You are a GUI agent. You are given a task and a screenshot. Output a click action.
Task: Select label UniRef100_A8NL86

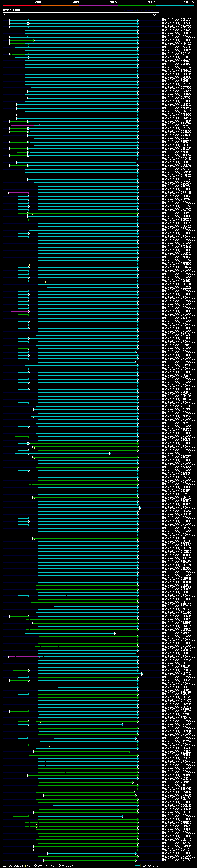177,514
